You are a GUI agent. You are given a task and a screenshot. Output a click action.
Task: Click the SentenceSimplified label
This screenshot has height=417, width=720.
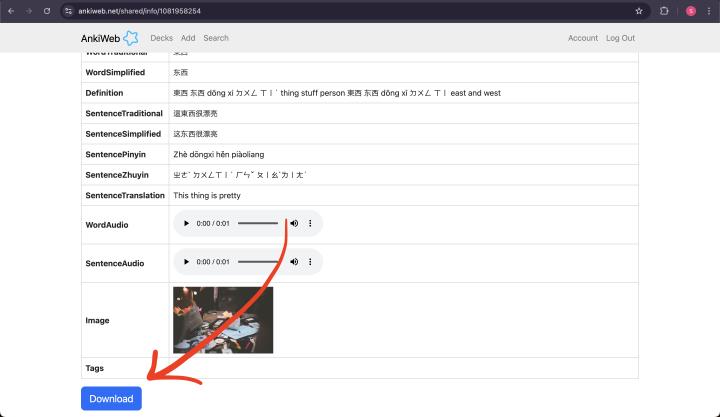click(123, 134)
